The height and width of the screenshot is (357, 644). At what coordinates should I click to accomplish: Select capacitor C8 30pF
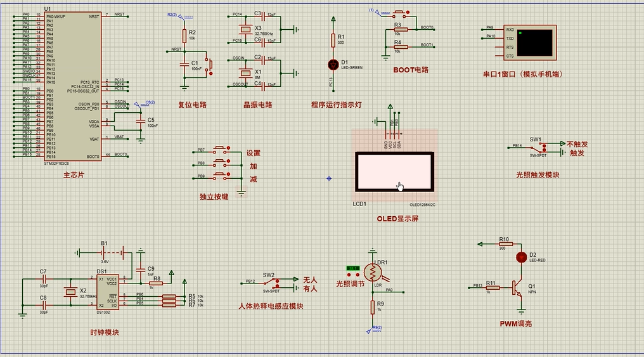pyautogui.click(x=44, y=305)
